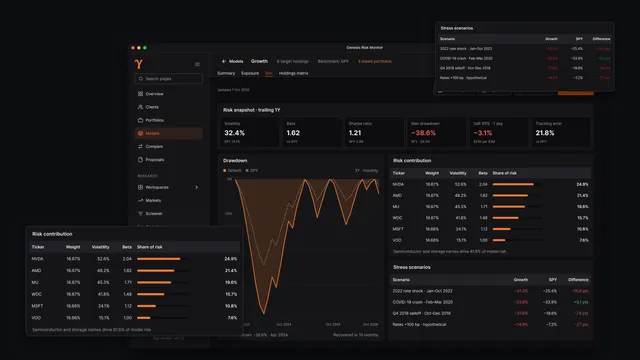The image size is (640, 360).
Task: Open the 3 linked portfolios link
Action: pyautogui.click(x=375, y=61)
